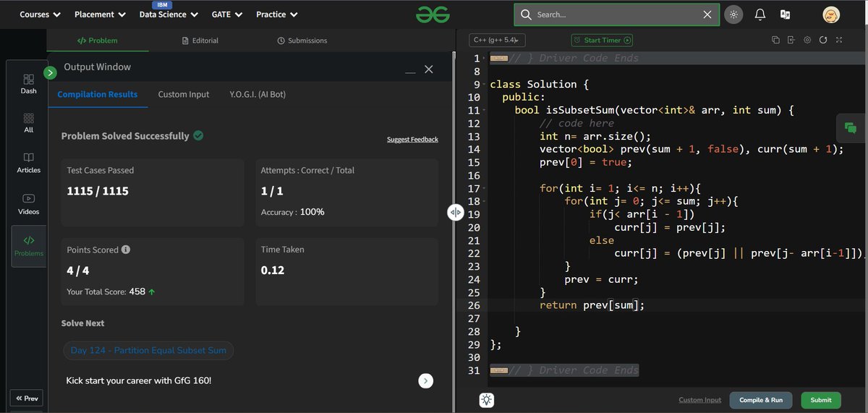Image resolution: width=868 pixels, height=413 pixels.
Task: Clear the search box with X
Action: pyautogui.click(x=707, y=14)
